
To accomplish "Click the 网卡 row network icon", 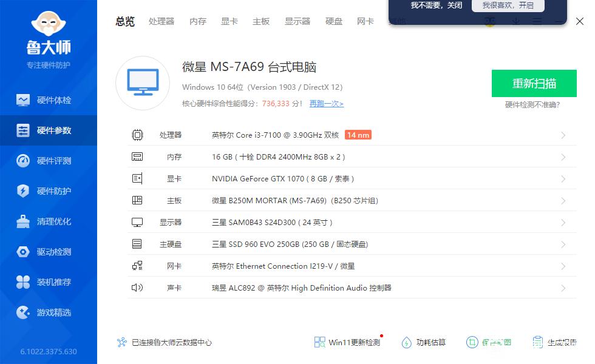I will [x=137, y=266].
